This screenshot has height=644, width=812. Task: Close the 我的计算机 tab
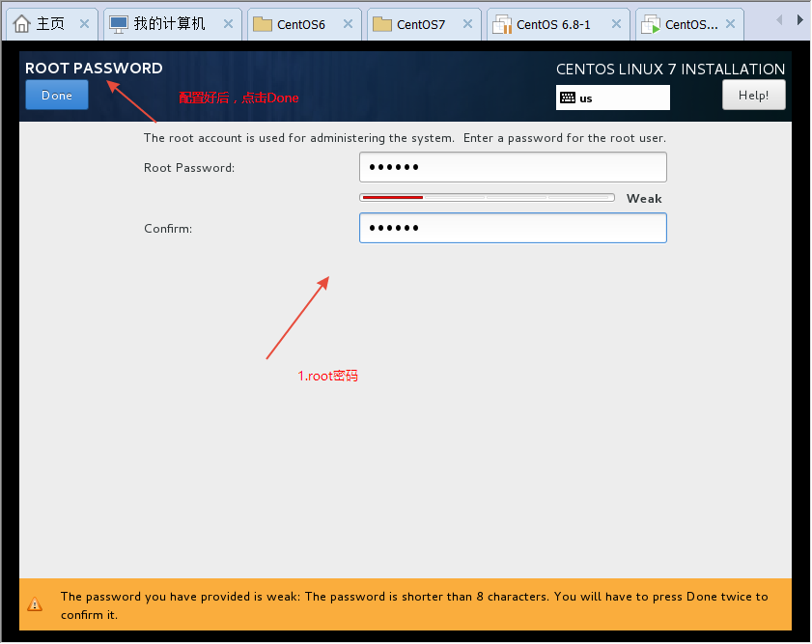tap(229, 24)
